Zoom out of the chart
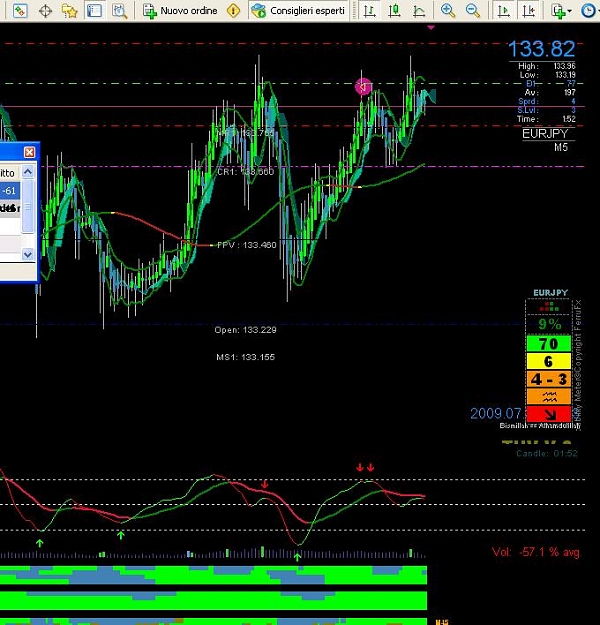 coord(473,11)
